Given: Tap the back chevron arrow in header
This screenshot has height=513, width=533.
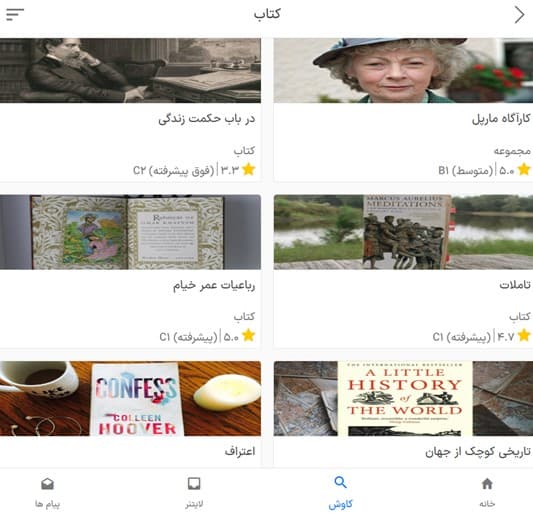Looking at the screenshot, I should tap(519, 15).
